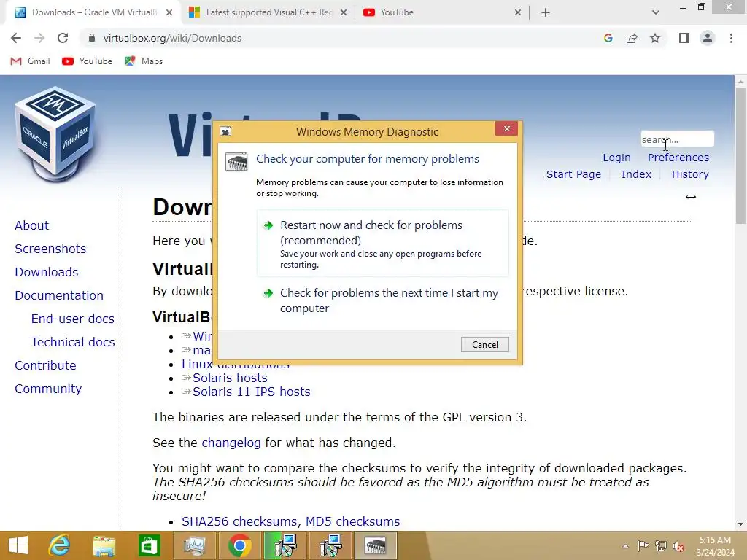
Task: Open the Solaris hosts download link
Action: tap(230, 378)
